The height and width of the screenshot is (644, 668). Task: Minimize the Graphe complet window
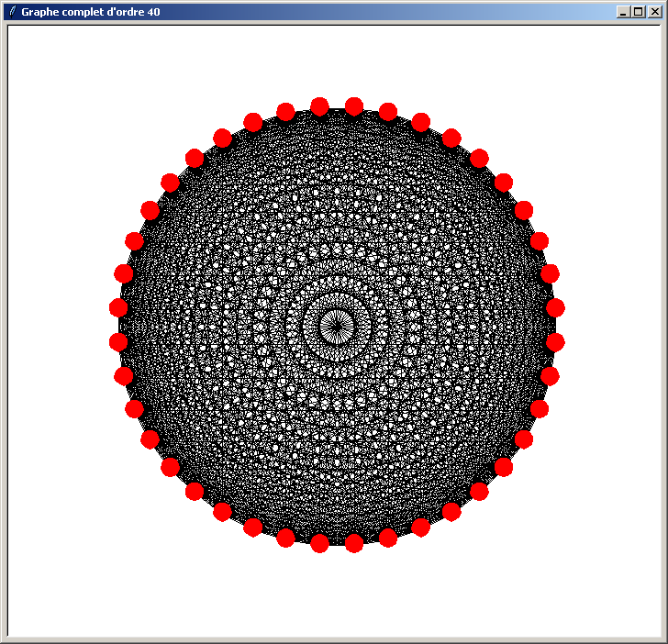click(624, 12)
